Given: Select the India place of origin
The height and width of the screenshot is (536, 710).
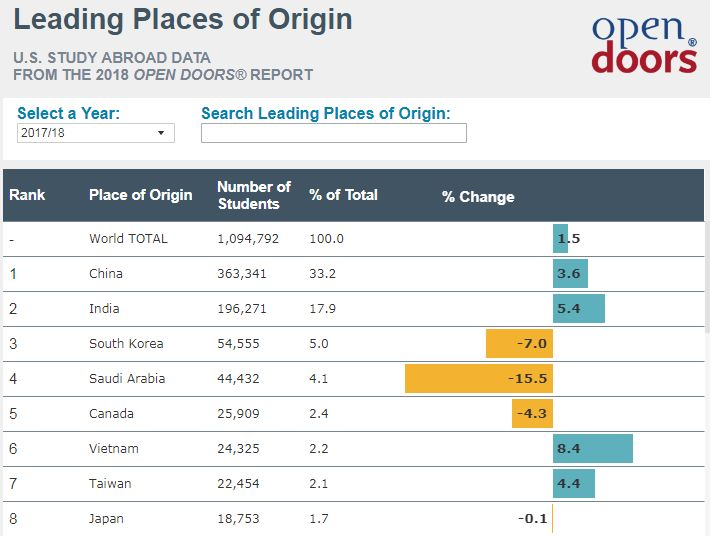Looking at the screenshot, I should pyautogui.click(x=104, y=309).
